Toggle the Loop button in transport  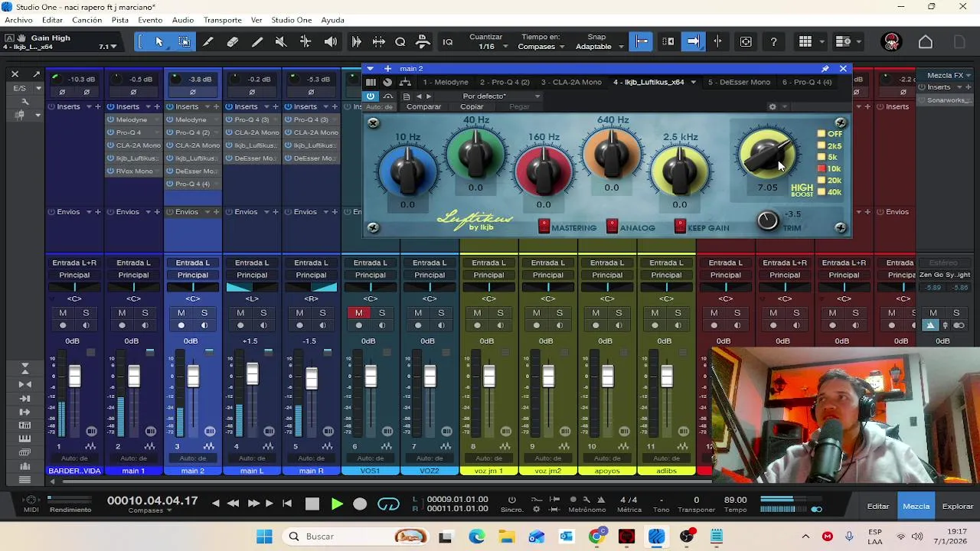(x=388, y=504)
